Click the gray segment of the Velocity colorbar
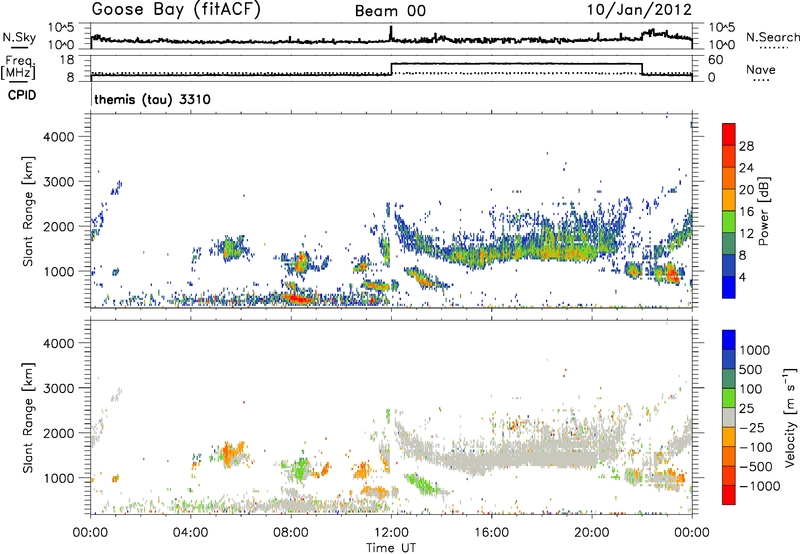Screen dimensions: 800x554 (x=729, y=417)
